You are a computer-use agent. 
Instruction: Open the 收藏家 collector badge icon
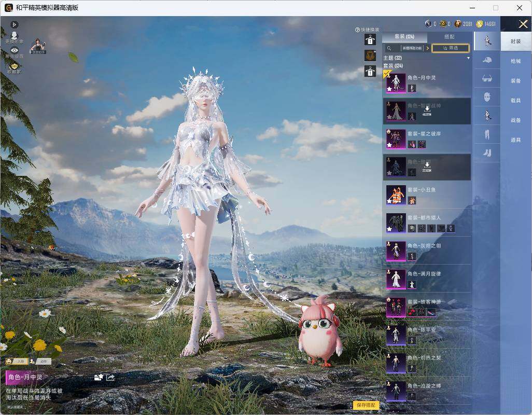(14, 68)
